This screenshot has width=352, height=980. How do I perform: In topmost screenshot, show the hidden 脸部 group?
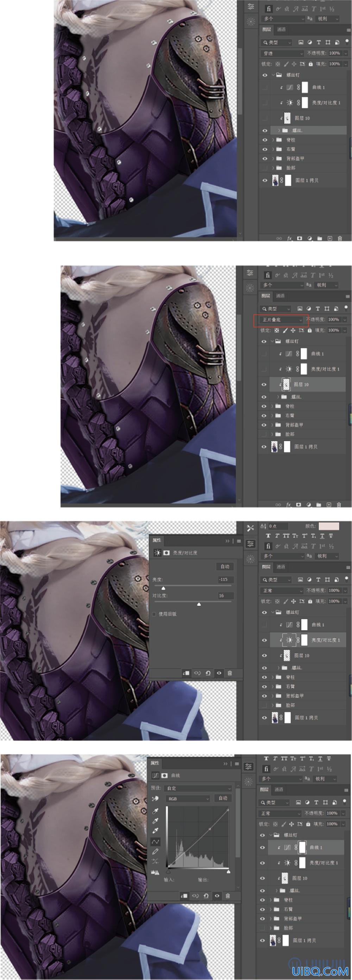265,168
